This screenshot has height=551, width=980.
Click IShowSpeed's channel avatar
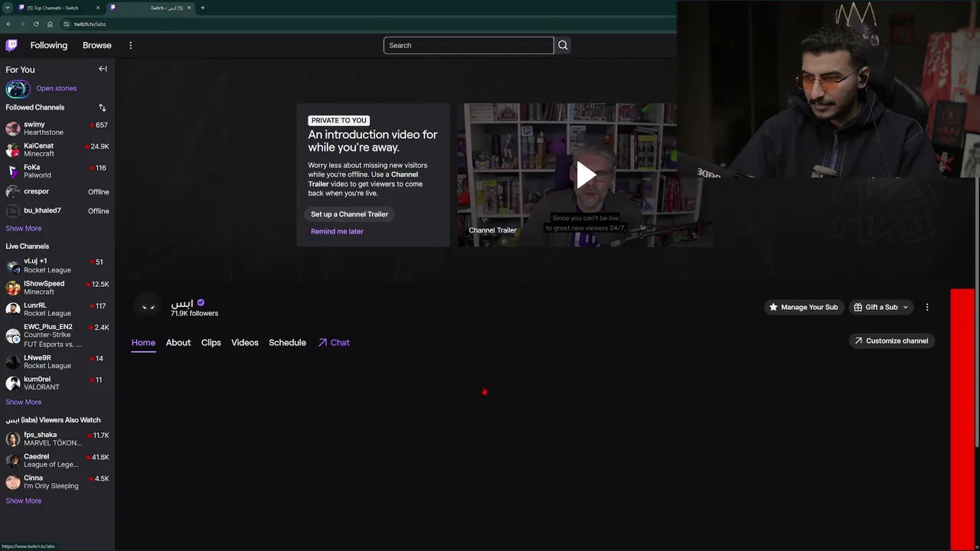click(13, 288)
